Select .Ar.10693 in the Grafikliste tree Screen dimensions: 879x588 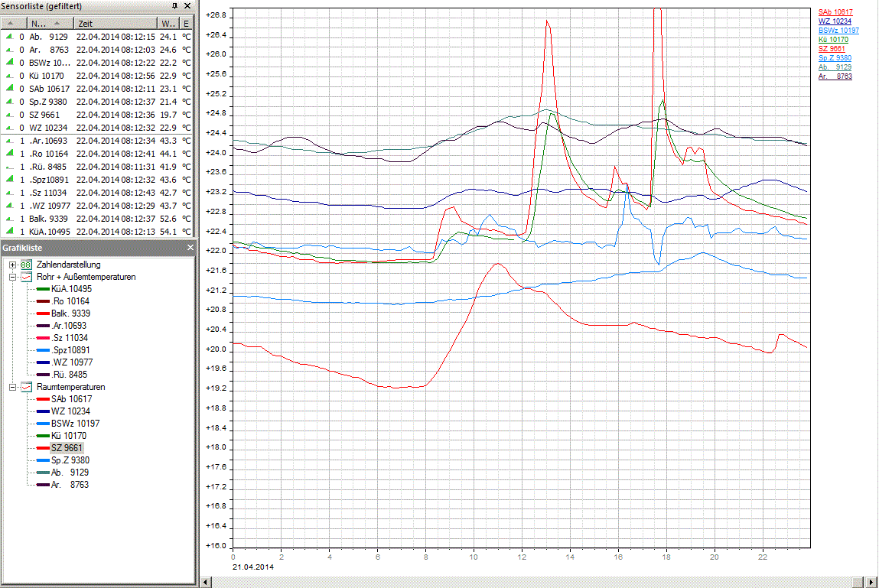click(69, 326)
